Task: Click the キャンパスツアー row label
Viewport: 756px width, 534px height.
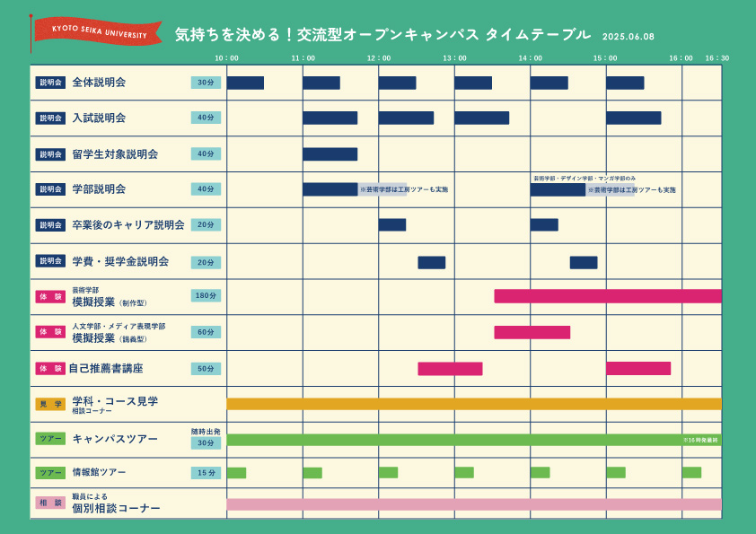Action: point(115,439)
